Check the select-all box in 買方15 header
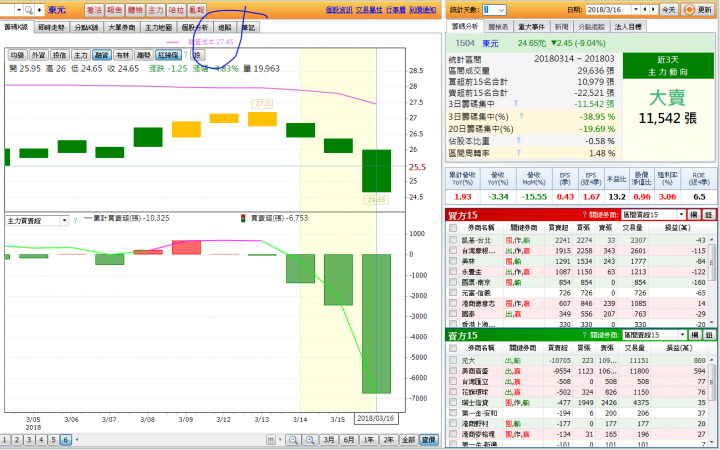Image resolution: width=720 pixels, height=450 pixels. click(453, 228)
